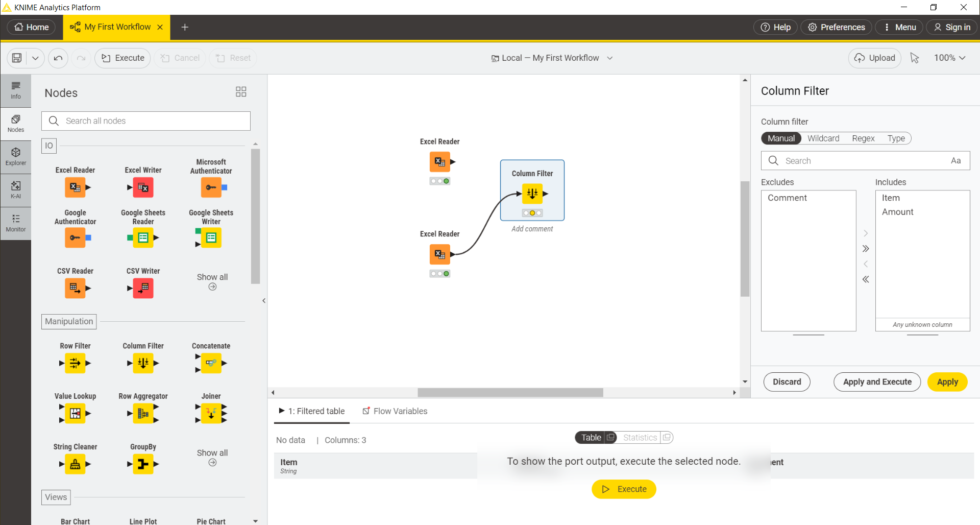Click Apply and Execute button
This screenshot has height=525, width=980.
click(x=877, y=381)
